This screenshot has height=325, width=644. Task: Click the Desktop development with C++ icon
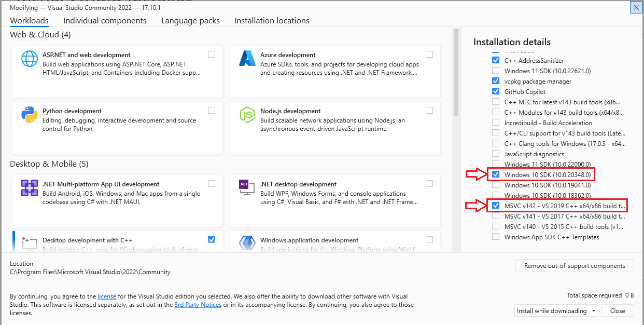tap(30, 243)
